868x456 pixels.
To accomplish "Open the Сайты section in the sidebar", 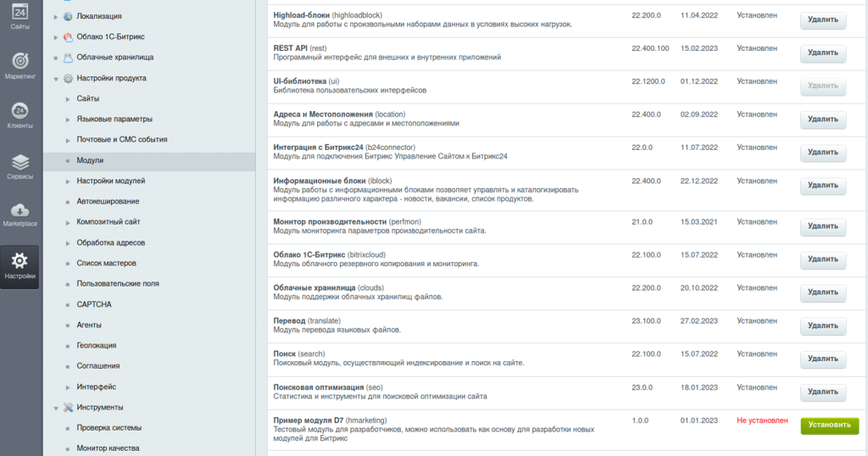I will coord(20,16).
